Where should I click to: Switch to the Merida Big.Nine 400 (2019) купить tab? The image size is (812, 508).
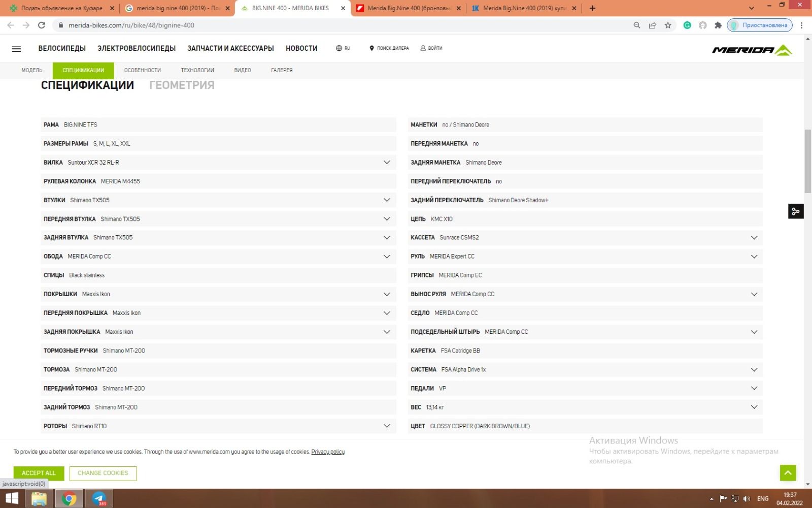(524, 8)
